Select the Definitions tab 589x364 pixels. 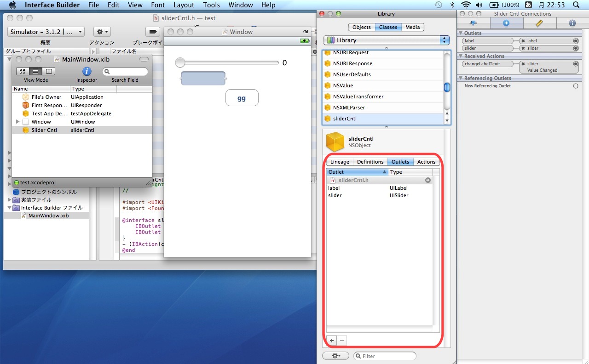370,162
